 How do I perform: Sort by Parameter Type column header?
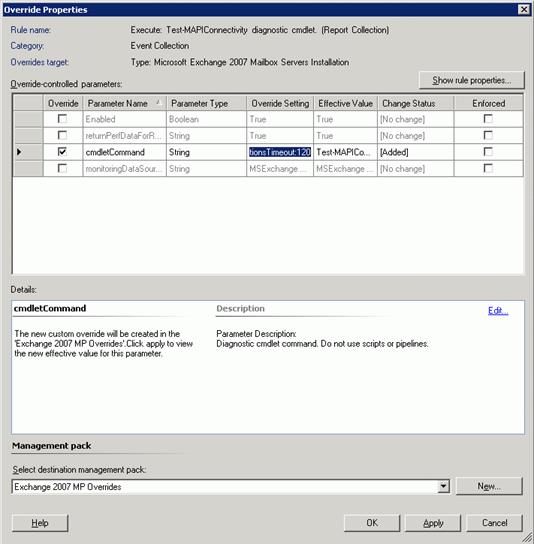click(x=206, y=103)
